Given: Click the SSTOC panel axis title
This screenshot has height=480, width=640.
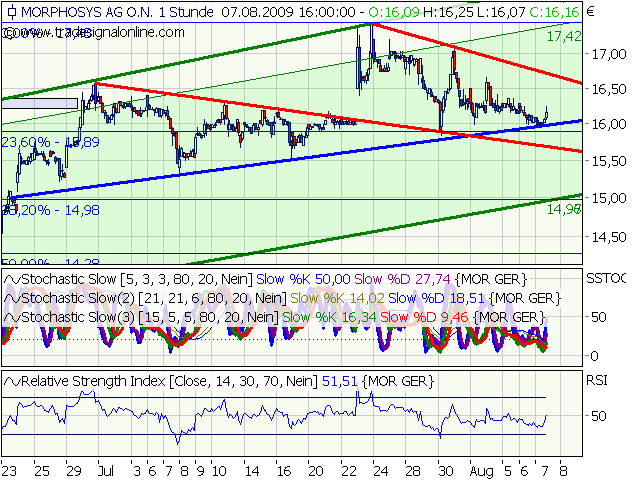Looking at the screenshot, I should coord(606,279).
